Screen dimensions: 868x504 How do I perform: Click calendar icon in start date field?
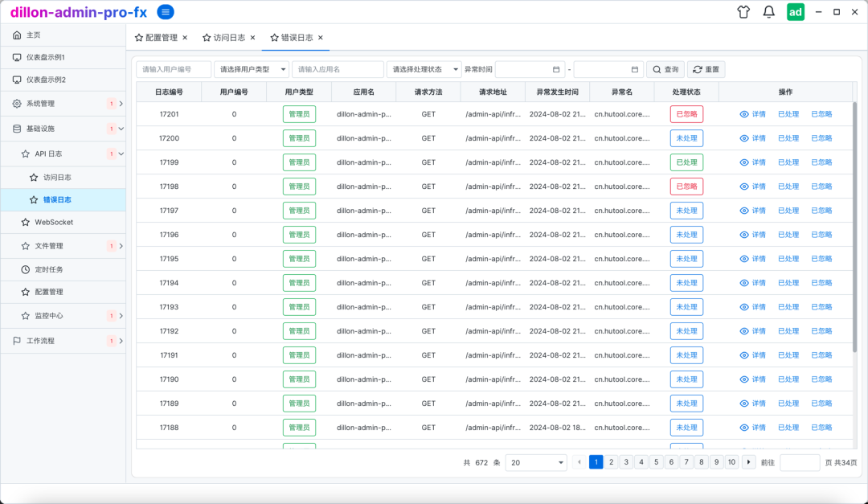coord(556,70)
